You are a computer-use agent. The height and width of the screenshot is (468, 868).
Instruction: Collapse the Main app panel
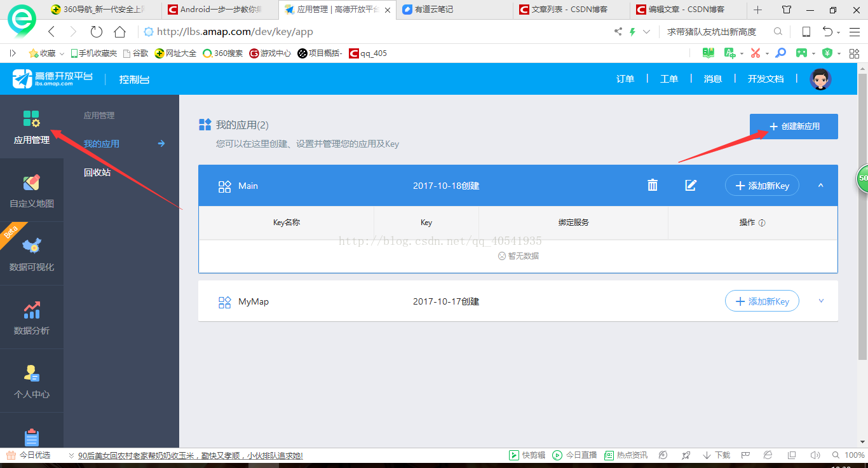click(820, 185)
